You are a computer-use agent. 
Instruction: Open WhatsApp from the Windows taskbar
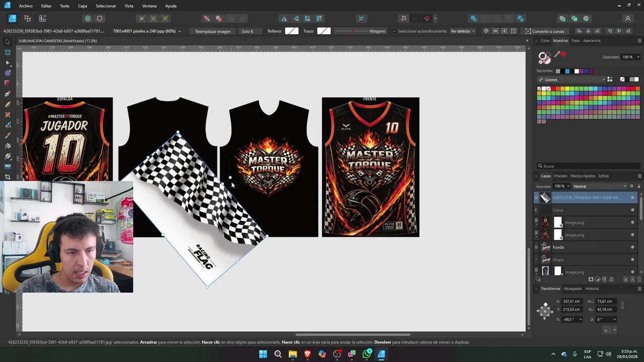point(367,354)
